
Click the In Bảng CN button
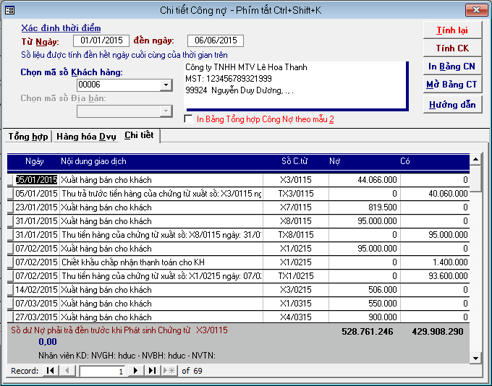click(452, 66)
